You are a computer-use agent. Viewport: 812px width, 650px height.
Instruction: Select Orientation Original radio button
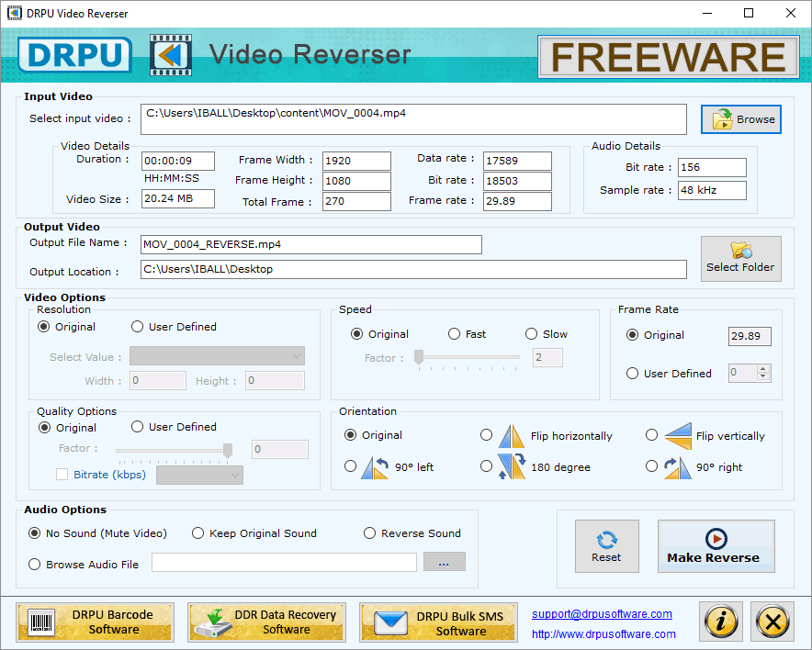coord(351,435)
